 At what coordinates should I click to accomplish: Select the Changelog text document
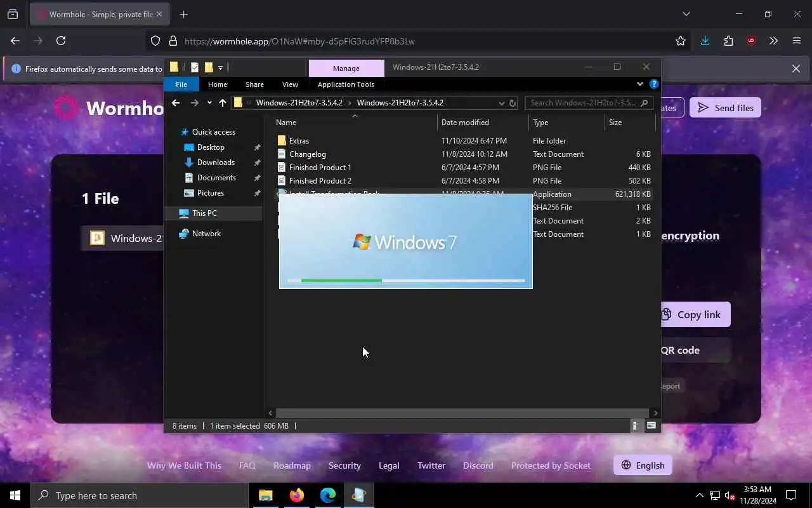[308, 154]
